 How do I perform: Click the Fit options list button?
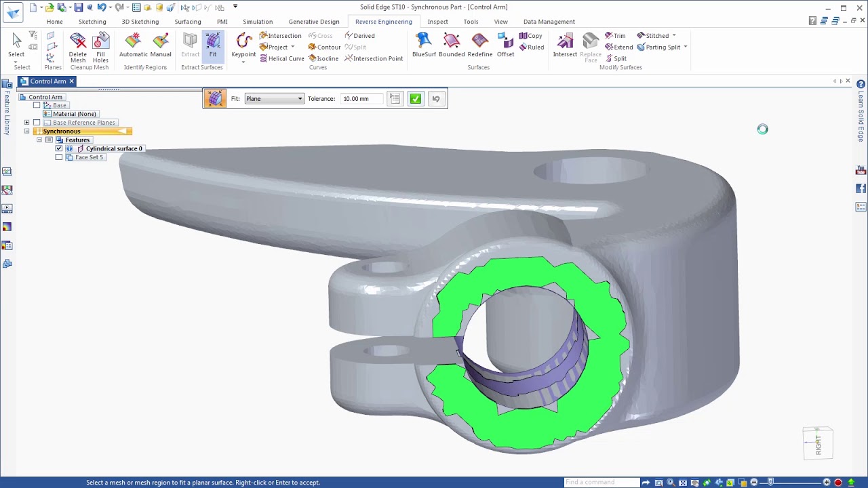(x=395, y=99)
